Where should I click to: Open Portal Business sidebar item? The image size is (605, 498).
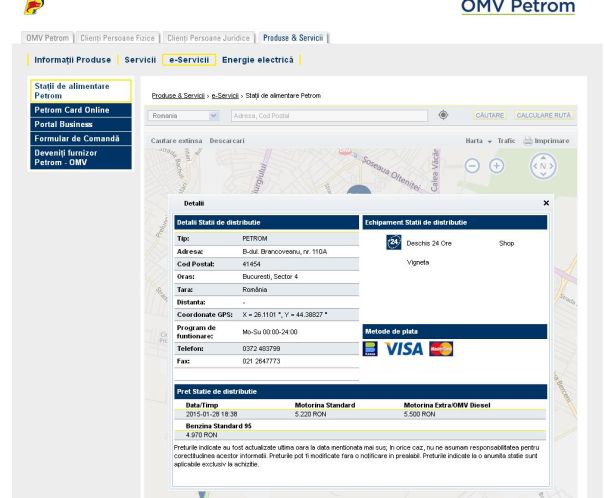tap(81, 124)
